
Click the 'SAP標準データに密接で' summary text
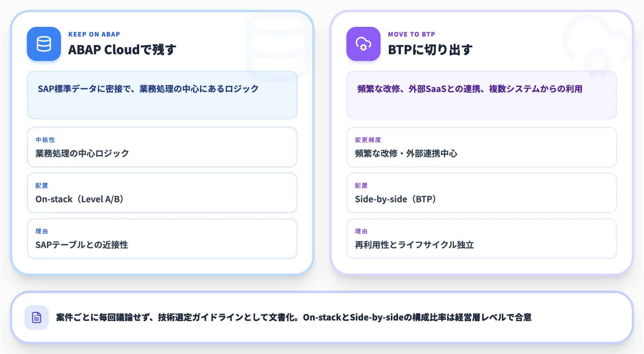(148, 89)
